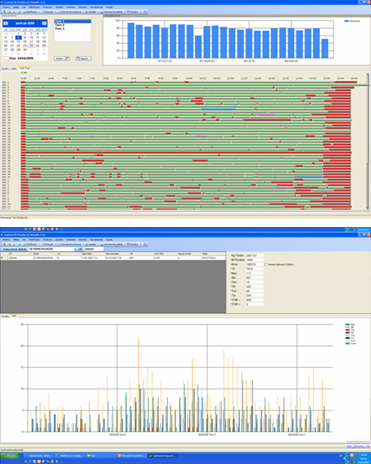The width and height of the screenshot is (371, 464).
Task: Expand Planificacio toolbar dropdown in Gantt window
Action: (39, 12)
